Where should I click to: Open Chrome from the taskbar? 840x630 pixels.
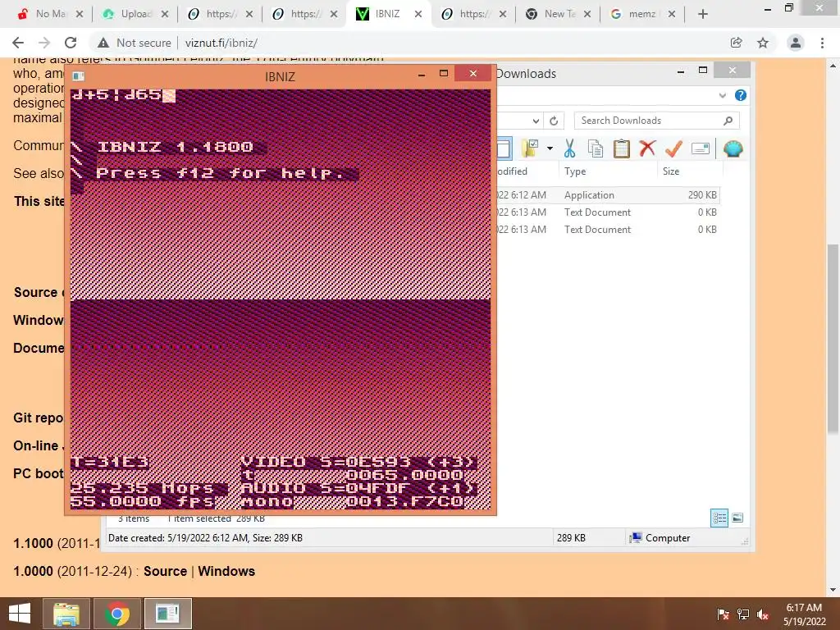pyautogui.click(x=116, y=614)
